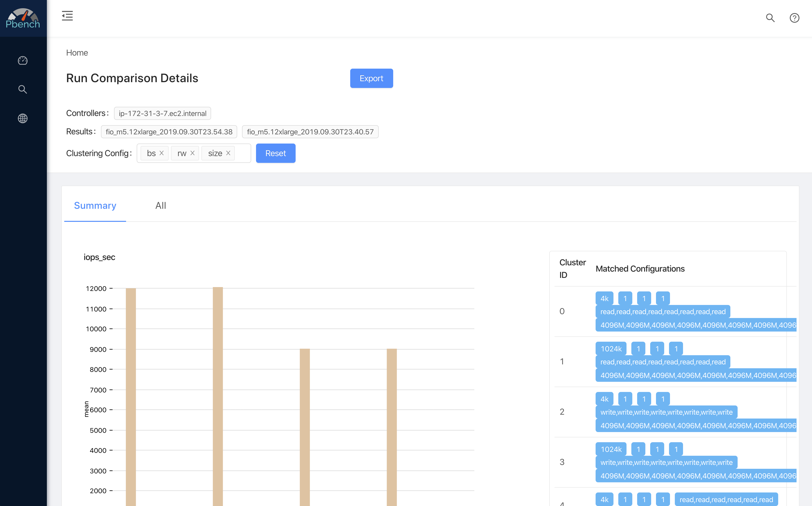Viewport: 812px width, 506px height.
Task: Click the clustering config input field
Action: click(x=242, y=153)
